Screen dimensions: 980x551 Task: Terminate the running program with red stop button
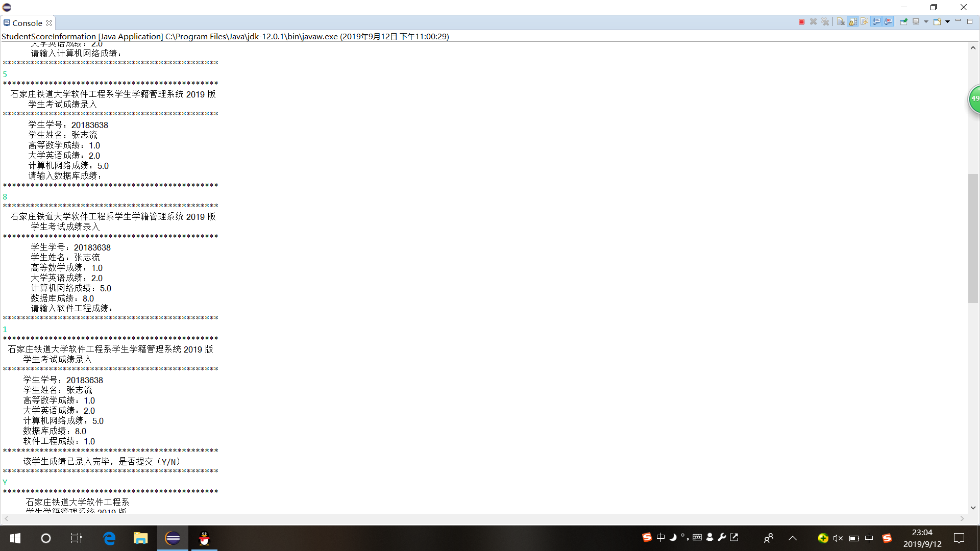tap(801, 21)
